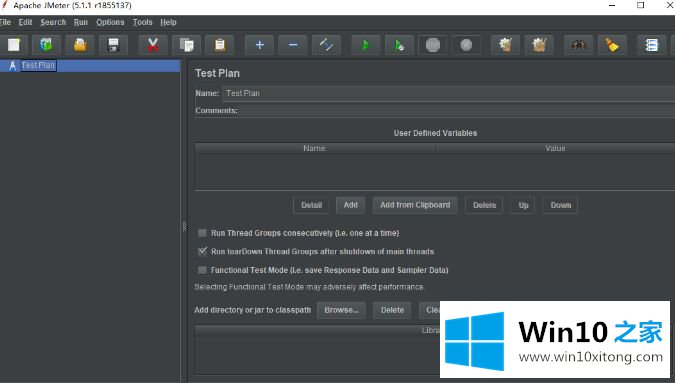Viewport: 675px width, 383px height.
Task: Click the Detail button
Action: tap(311, 205)
